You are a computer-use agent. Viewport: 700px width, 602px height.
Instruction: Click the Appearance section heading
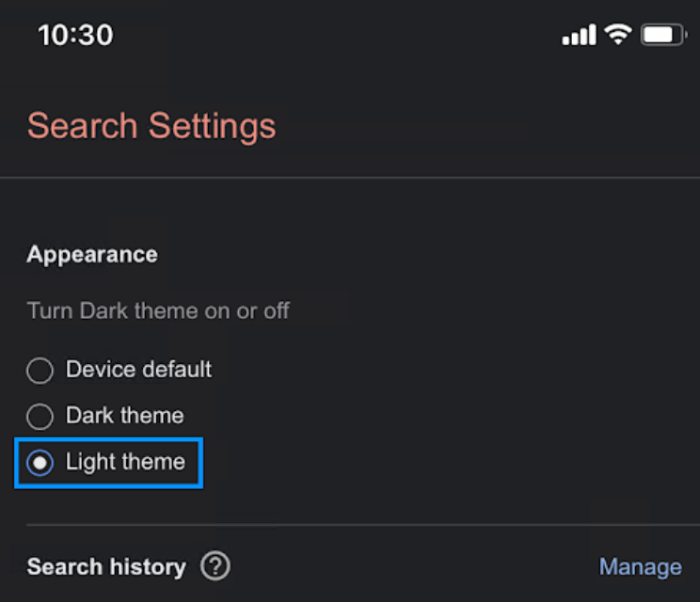pos(92,255)
